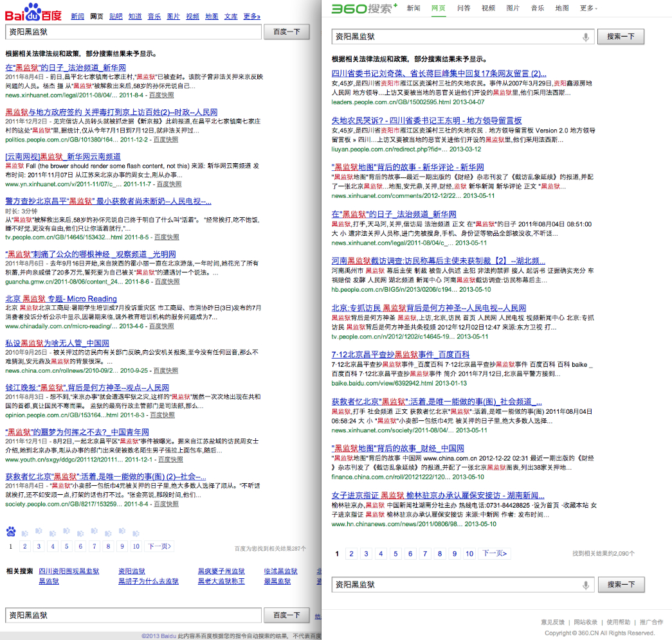Open 意见反馈 link in 360 footer
This screenshot has width=672, height=640.
point(552,622)
